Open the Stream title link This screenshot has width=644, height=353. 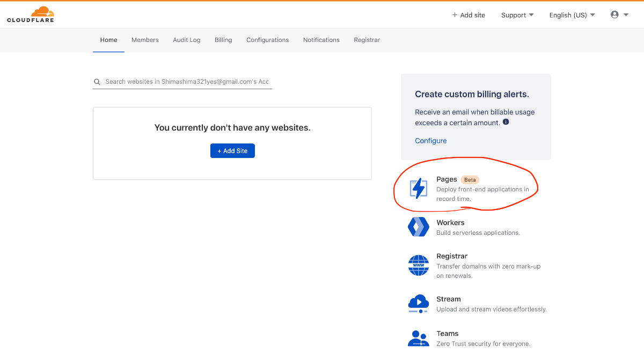[449, 299]
